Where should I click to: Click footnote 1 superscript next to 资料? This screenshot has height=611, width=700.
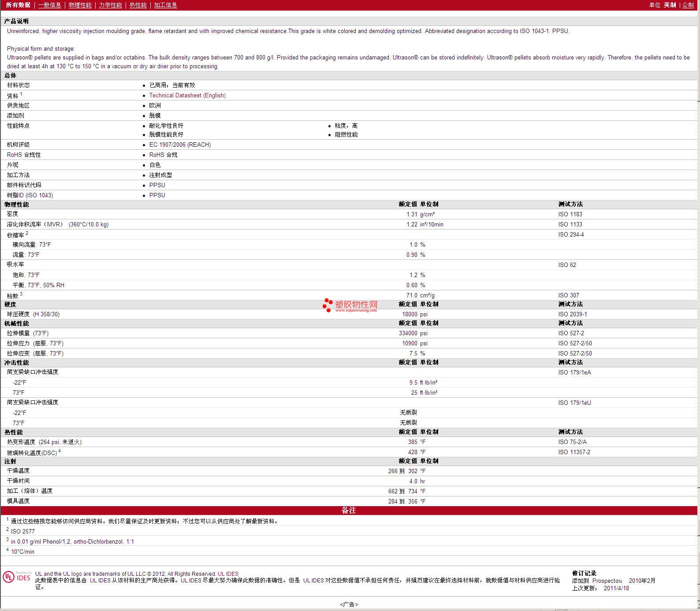[x=21, y=94]
